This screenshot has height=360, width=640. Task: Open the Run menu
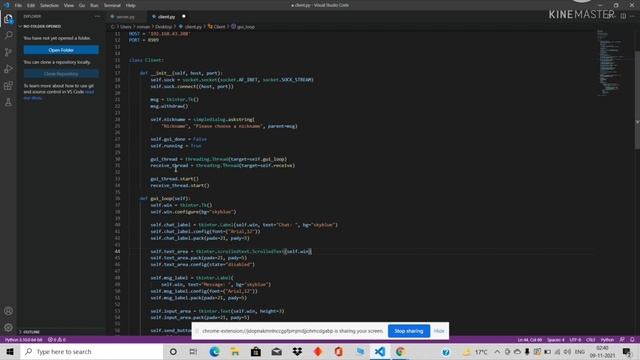[x=94, y=5]
